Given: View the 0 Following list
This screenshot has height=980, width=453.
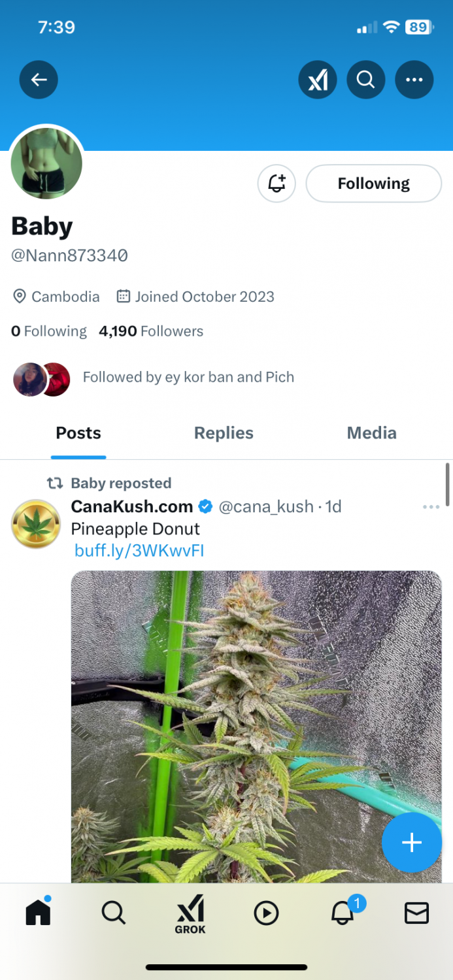Looking at the screenshot, I should [49, 331].
